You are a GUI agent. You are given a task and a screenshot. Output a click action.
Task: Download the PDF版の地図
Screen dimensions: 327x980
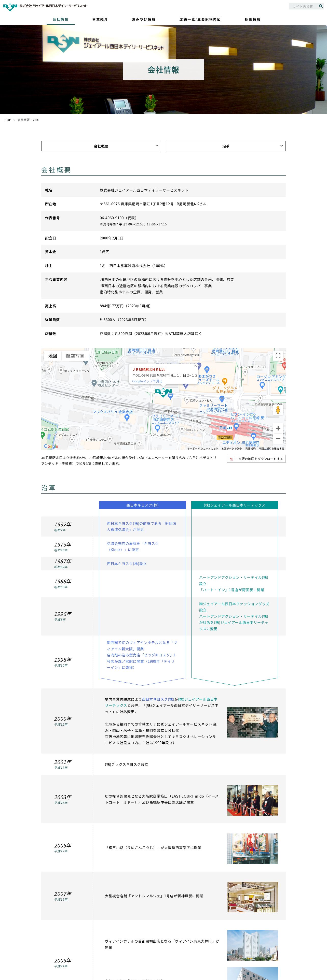[256, 459]
